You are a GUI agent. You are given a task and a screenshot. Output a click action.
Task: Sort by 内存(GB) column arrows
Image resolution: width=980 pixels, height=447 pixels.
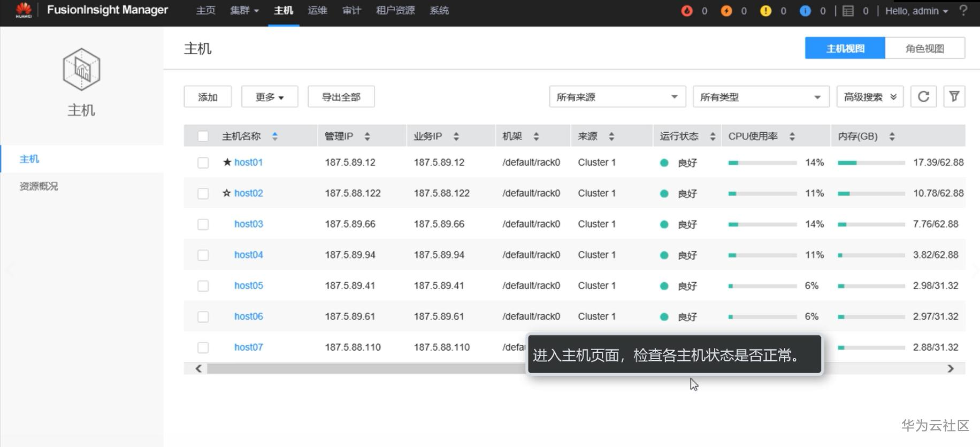(x=892, y=137)
